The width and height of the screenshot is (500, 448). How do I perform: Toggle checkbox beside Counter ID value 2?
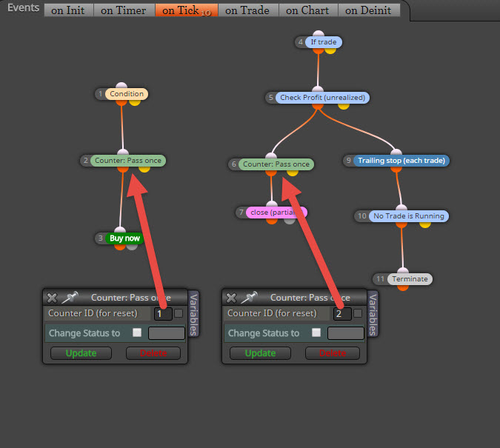(x=358, y=313)
